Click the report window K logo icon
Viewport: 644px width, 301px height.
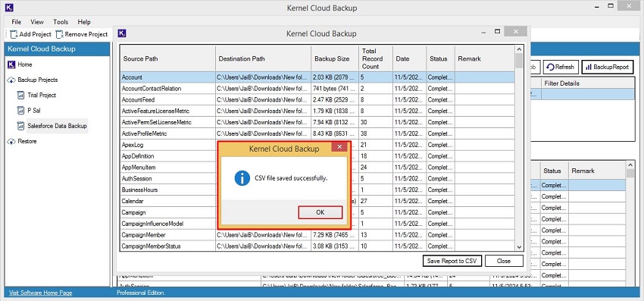click(x=121, y=33)
